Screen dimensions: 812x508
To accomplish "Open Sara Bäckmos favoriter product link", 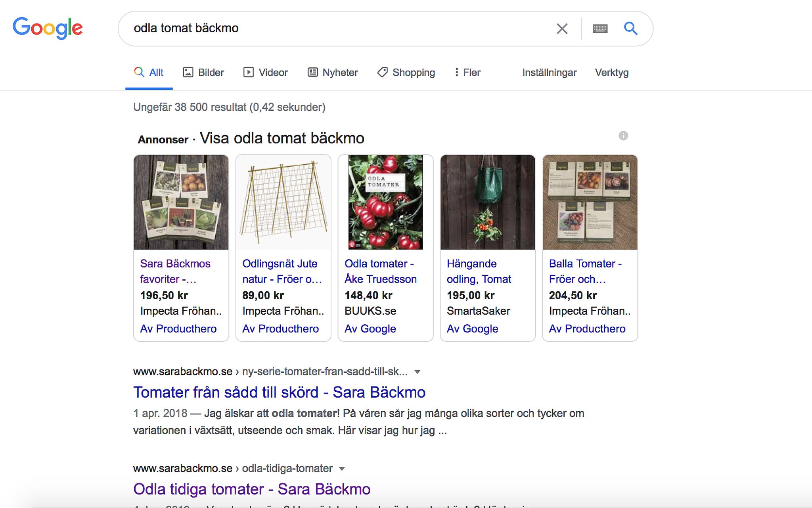I will tap(175, 271).
